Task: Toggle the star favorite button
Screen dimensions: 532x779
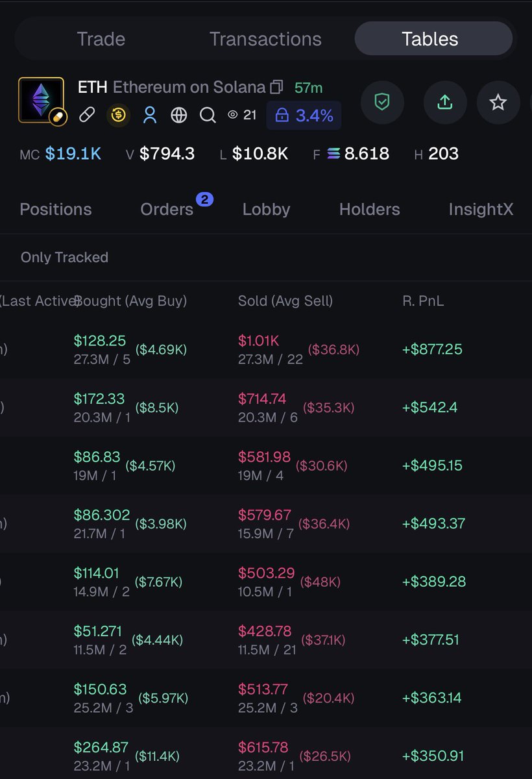Action: [498, 102]
